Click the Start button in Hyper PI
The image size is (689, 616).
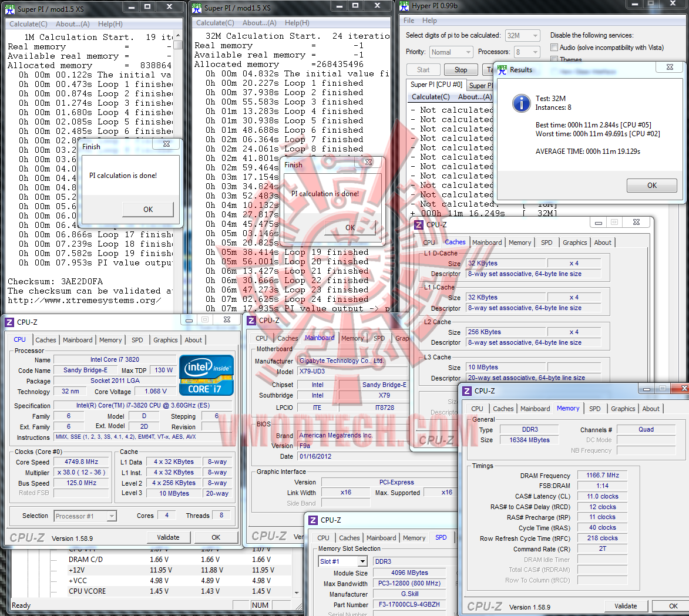click(423, 70)
